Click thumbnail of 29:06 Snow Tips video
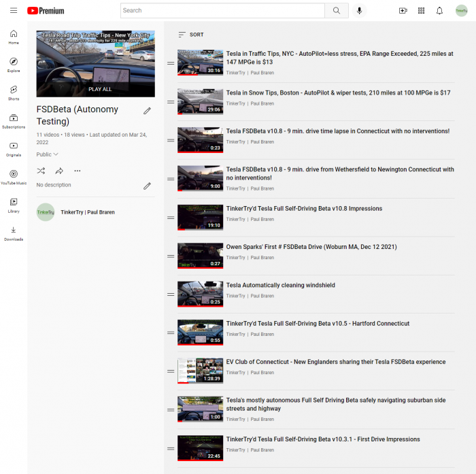This screenshot has height=474, width=476. click(201, 101)
